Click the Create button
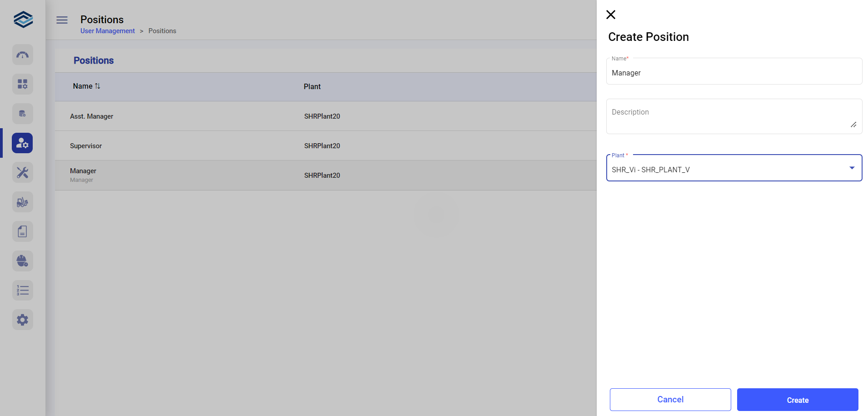Viewport: 868px width, 416px height. coord(797,400)
